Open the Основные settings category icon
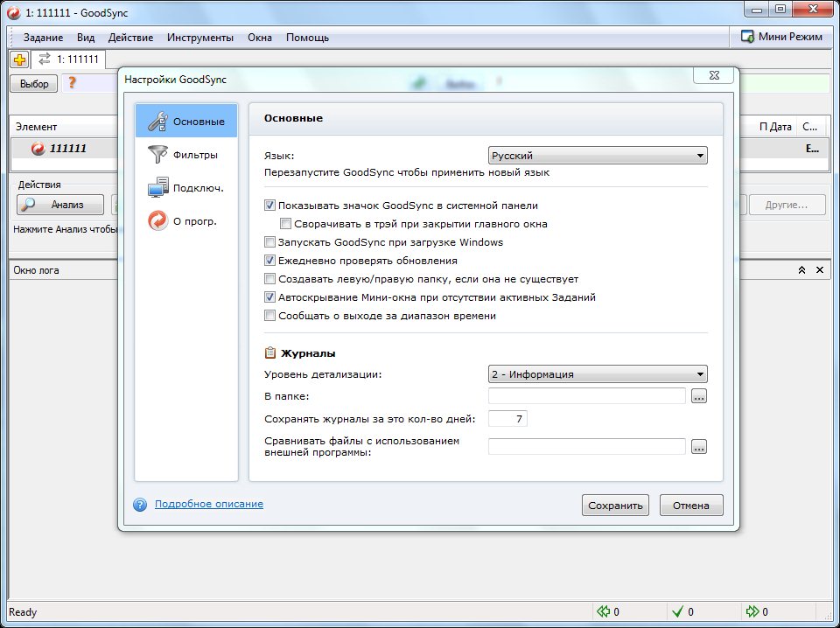Screen dimensions: 840x628 click(157, 121)
